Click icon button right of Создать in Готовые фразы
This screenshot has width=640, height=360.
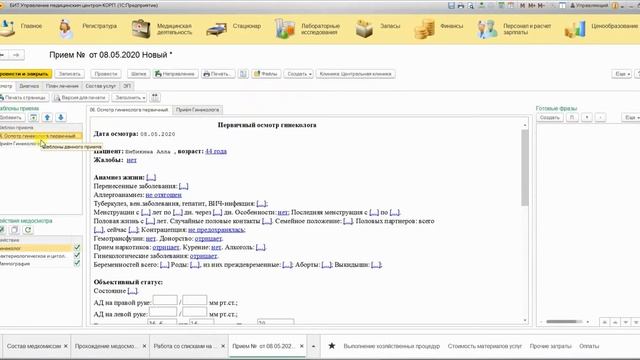pyautogui.click(x=572, y=118)
